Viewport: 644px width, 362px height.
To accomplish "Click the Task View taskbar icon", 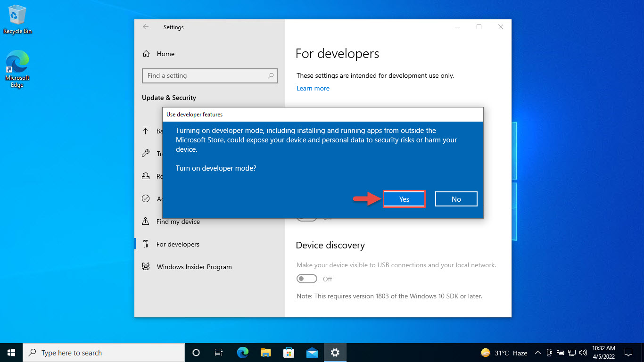I will tap(219, 353).
